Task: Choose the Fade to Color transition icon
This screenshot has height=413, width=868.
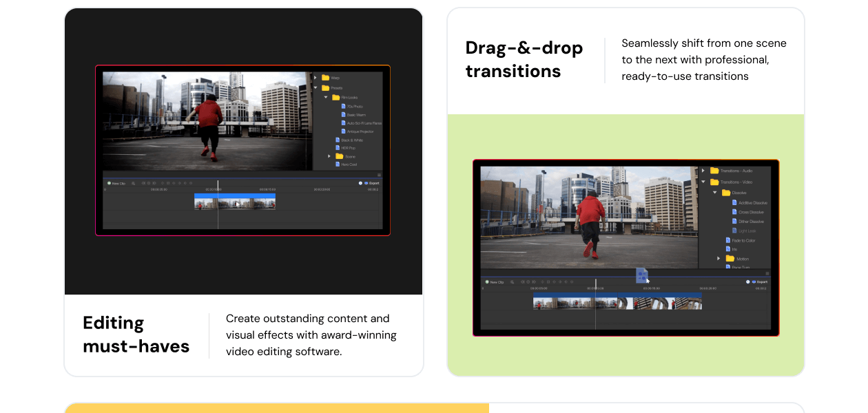Action: [x=728, y=240]
